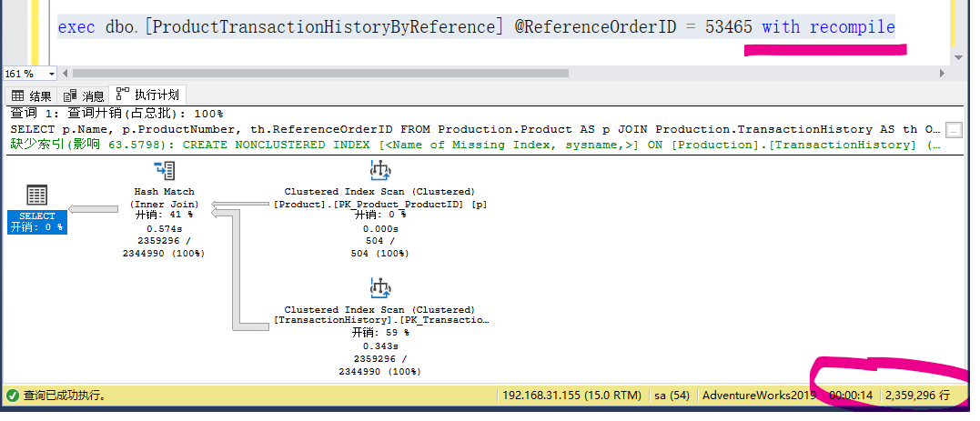Click the SELECT query statement text

click(x=475, y=129)
